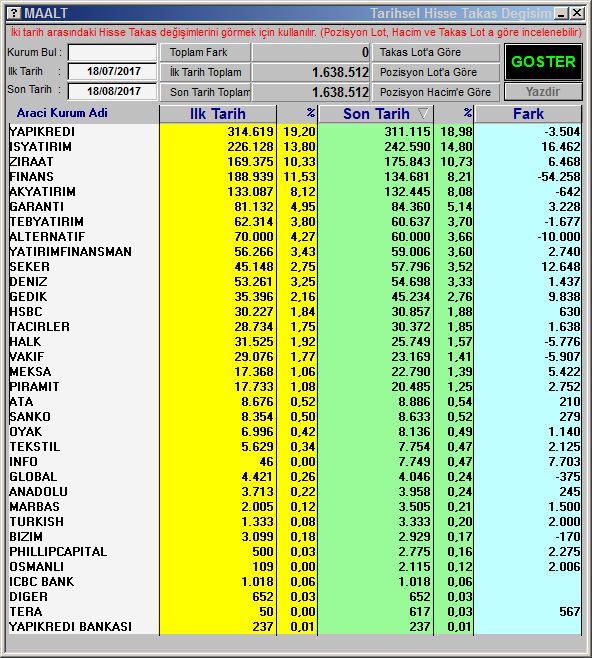Click the sort arrow on Son Tarih header

(x=423, y=113)
